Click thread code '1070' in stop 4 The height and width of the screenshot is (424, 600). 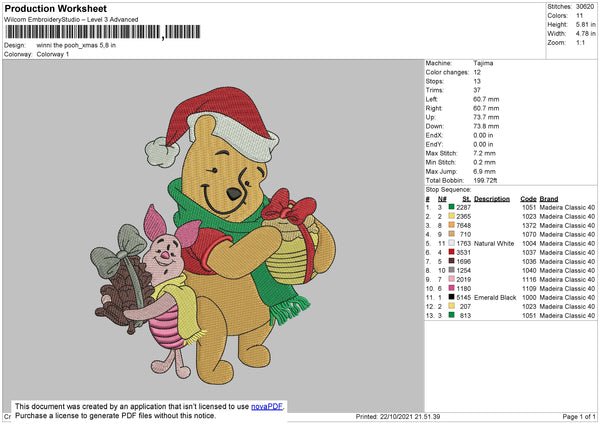[529, 234]
